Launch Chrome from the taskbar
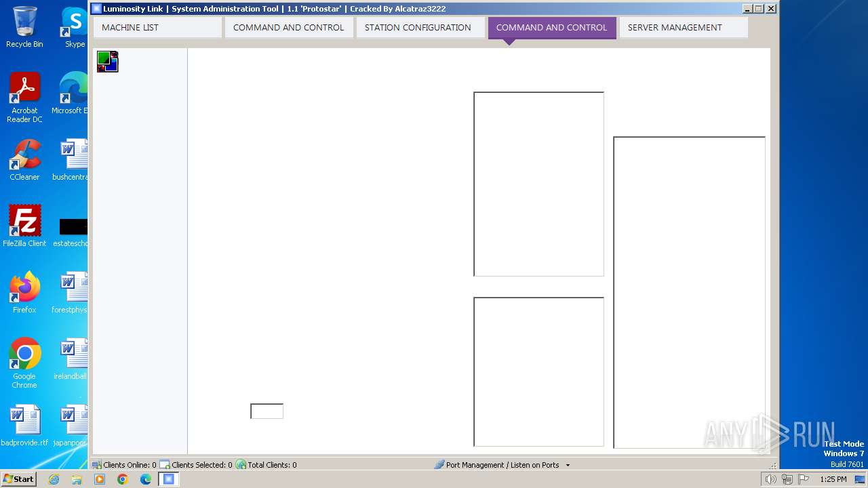The image size is (868, 488). pos(123,479)
